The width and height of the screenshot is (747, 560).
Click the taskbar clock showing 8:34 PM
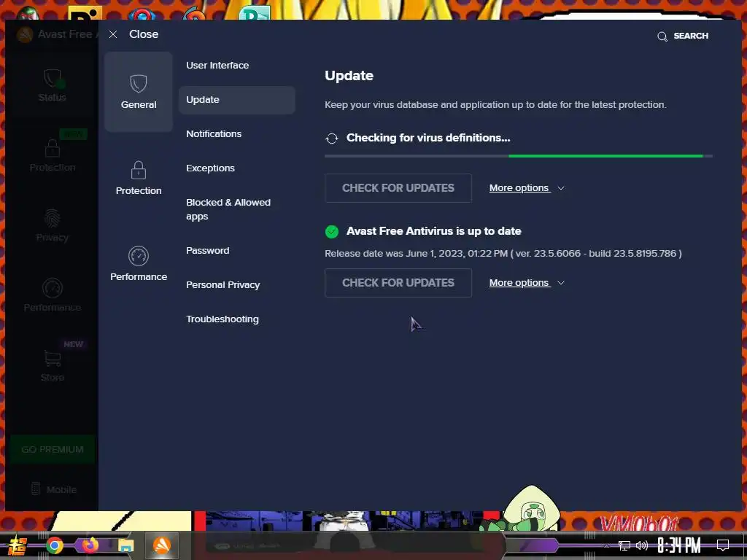[679, 545]
